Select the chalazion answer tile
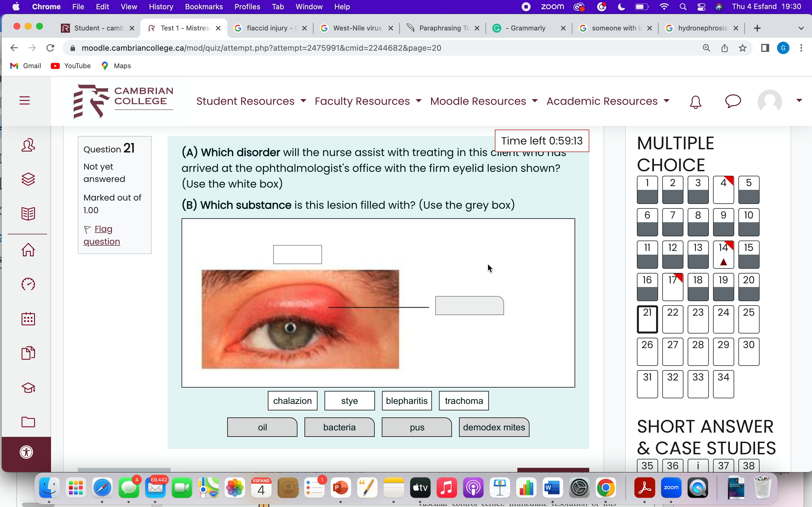This screenshot has height=507, width=812. pos(292,401)
